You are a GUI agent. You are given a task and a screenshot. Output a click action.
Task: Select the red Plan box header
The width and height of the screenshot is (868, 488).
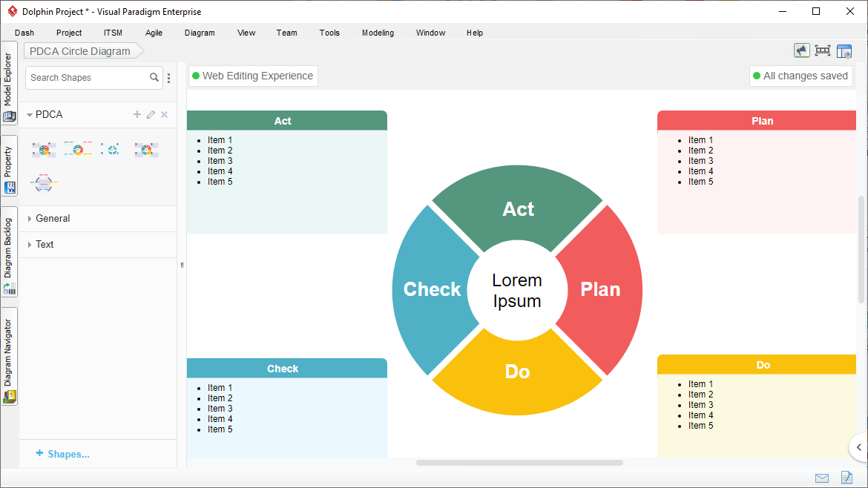(x=757, y=121)
